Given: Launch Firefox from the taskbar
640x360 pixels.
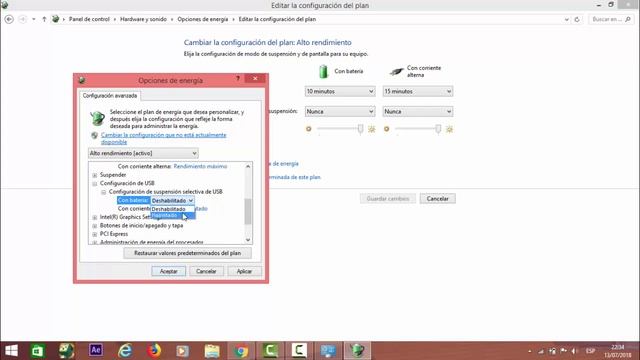Looking at the screenshot, I should pos(154,351).
